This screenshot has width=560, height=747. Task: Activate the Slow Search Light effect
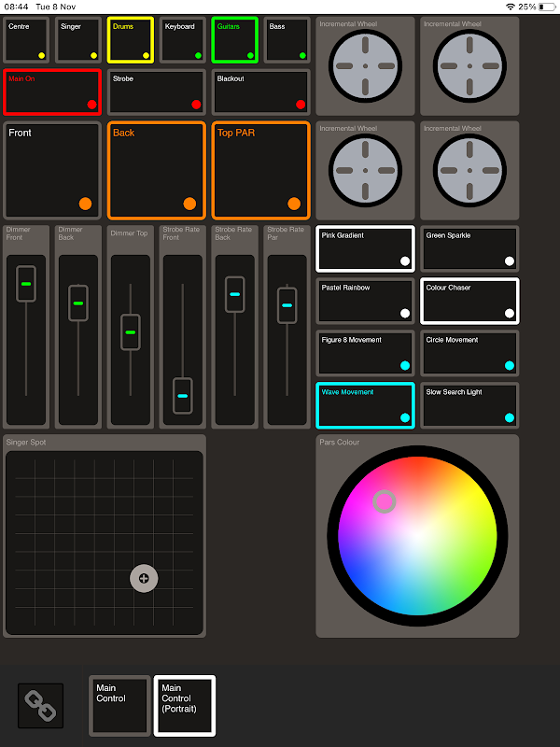pos(469,405)
